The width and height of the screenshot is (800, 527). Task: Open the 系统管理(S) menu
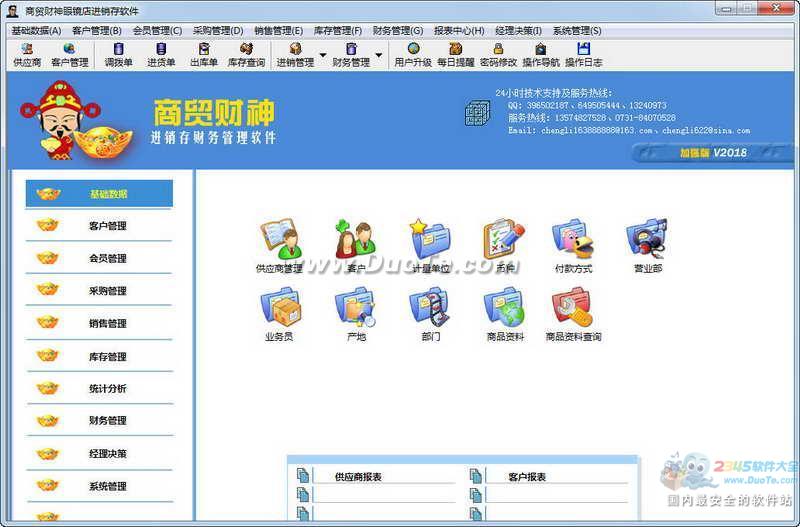[577, 31]
